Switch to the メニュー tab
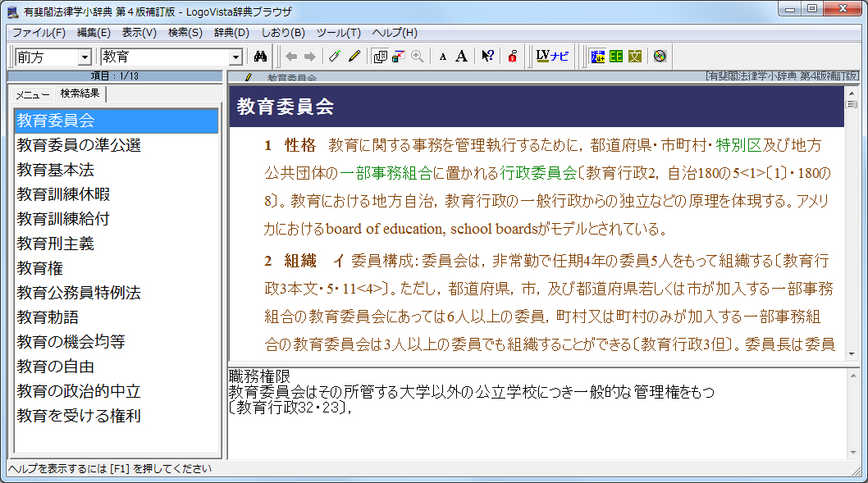 pos(34,95)
